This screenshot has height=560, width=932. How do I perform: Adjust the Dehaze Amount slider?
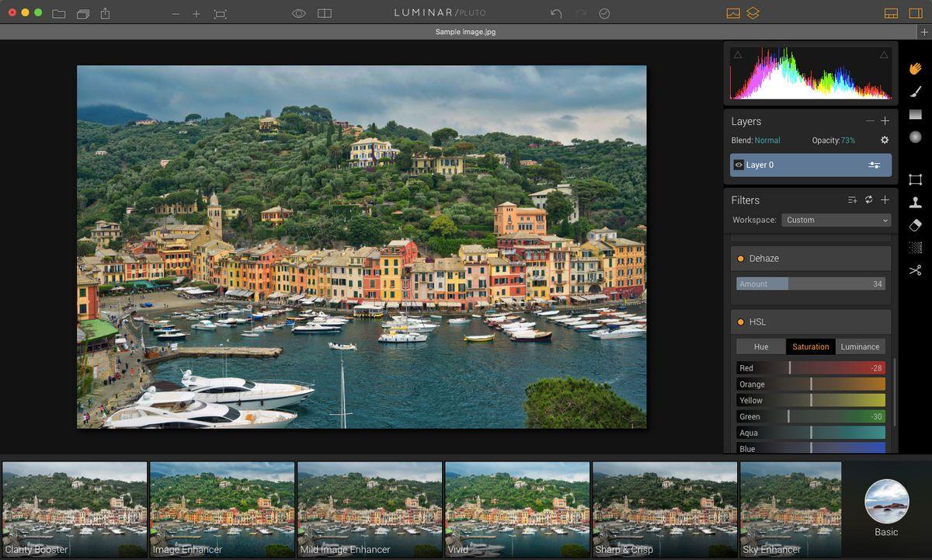[811, 284]
